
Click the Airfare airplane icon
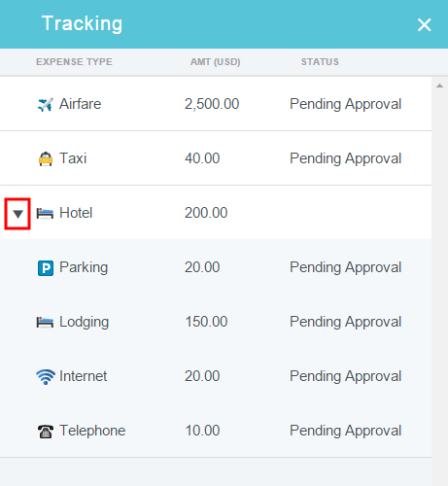[x=46, y=104]
